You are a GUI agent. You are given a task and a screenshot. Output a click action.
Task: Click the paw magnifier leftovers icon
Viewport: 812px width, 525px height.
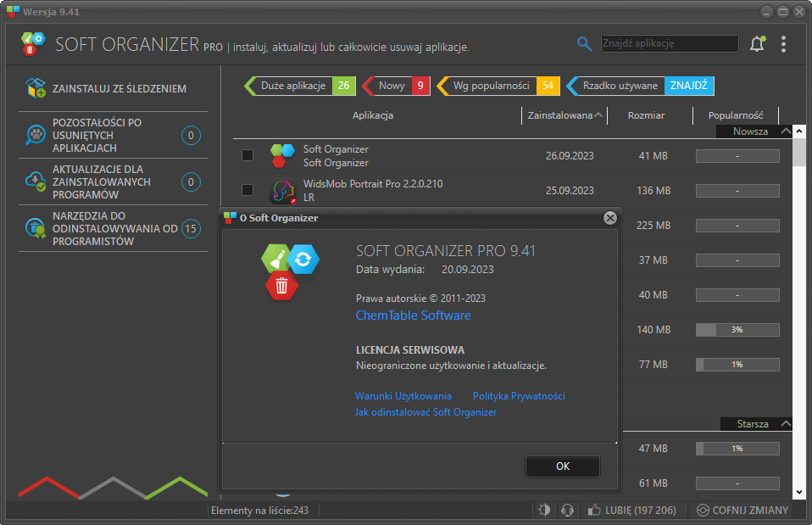point(36,135)
